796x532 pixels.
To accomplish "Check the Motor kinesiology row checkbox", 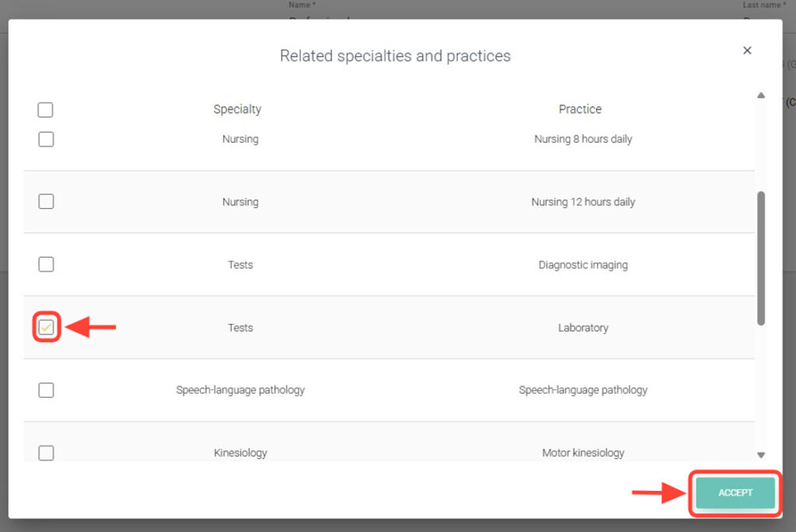I will click(46, 453).
